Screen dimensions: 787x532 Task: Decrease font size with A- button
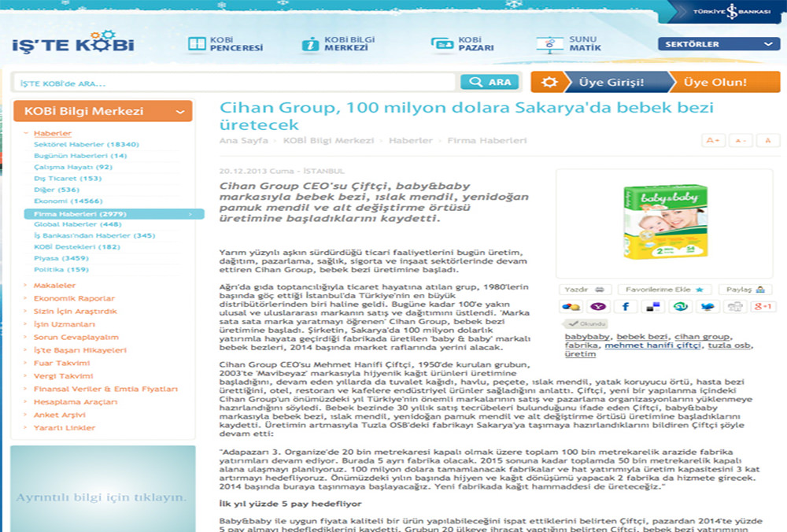pos(741,141)
